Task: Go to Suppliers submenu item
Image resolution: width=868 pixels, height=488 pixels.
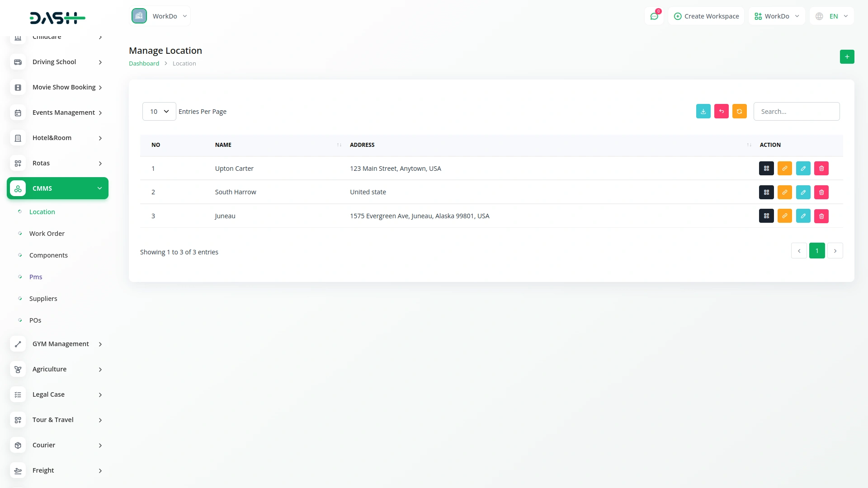Action: pyautogui.click(x=43, y=299)
